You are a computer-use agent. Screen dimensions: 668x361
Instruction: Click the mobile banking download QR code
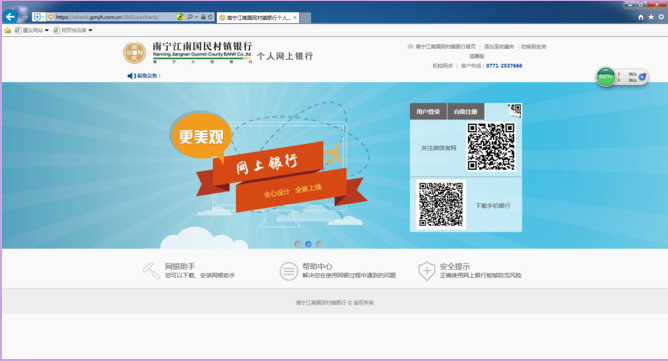[441, 205]
